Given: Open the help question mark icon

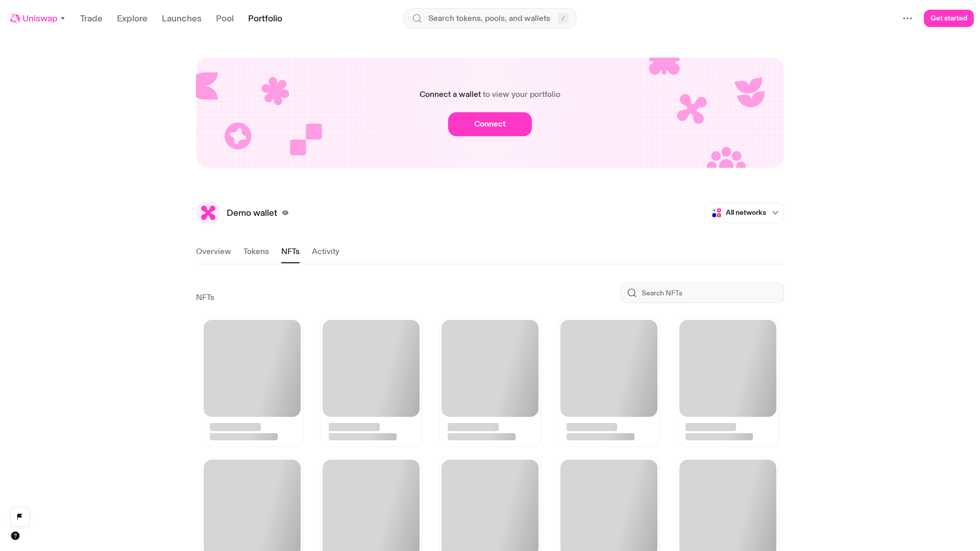Looking at the screenshot, I should 15,536.
